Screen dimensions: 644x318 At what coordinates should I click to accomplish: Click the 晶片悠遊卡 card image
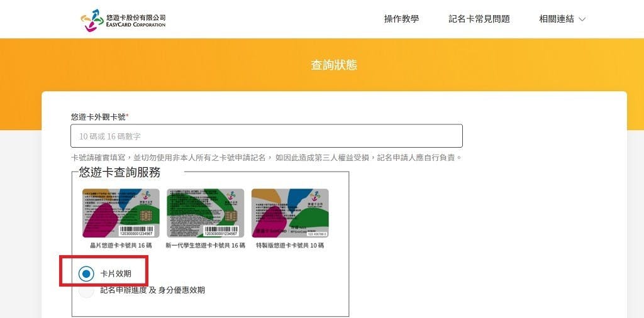121,213
